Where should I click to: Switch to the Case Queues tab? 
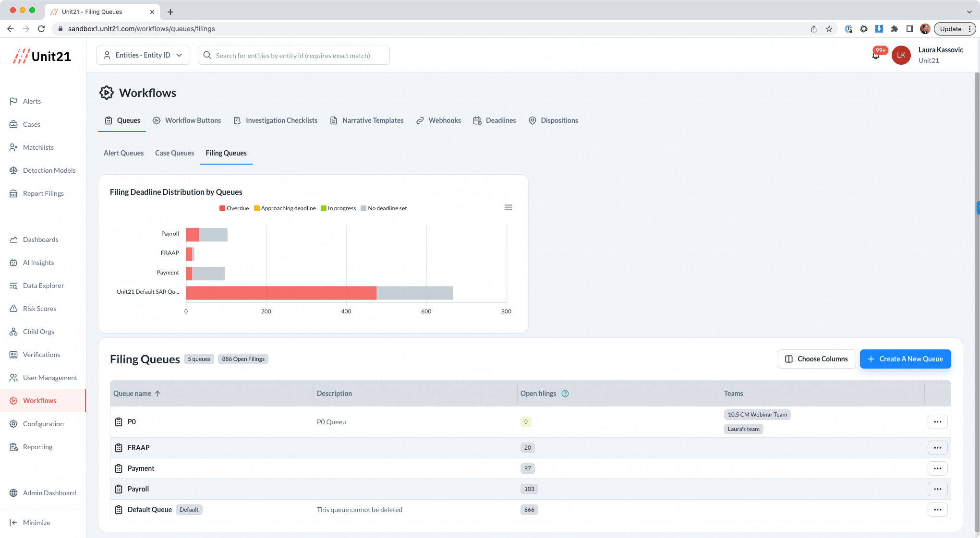pos(174,153)
